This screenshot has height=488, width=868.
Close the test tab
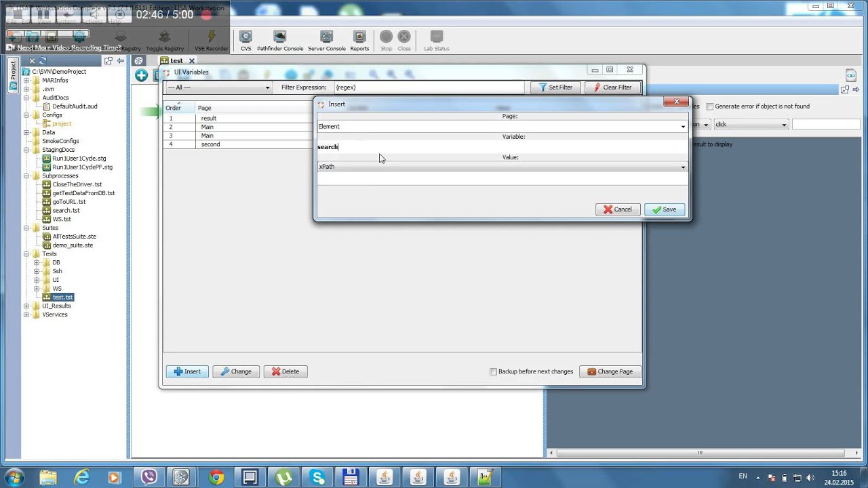(191, 61)
